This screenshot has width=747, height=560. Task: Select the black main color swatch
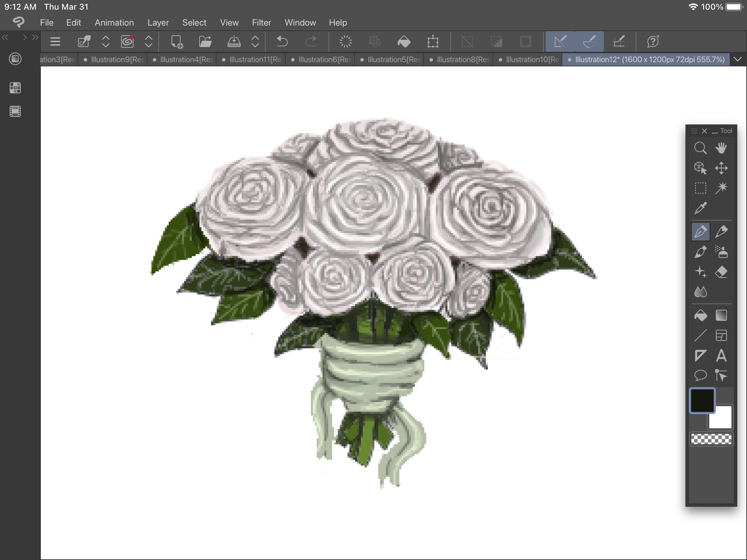coord(702,400)
